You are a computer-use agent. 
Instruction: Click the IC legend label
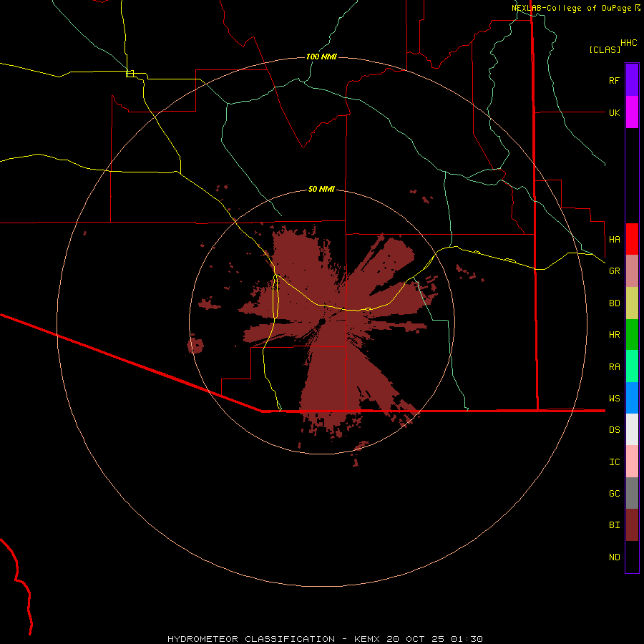(614, 462)
